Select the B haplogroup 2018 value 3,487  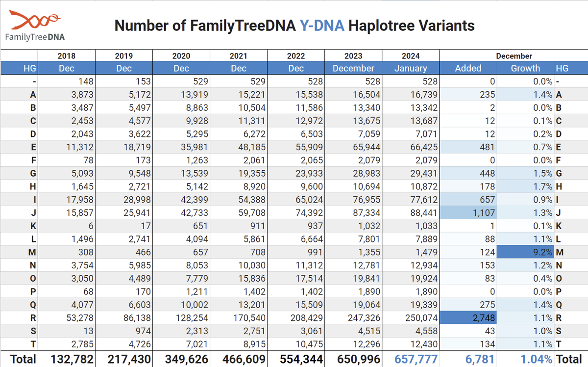pos(67,107)
